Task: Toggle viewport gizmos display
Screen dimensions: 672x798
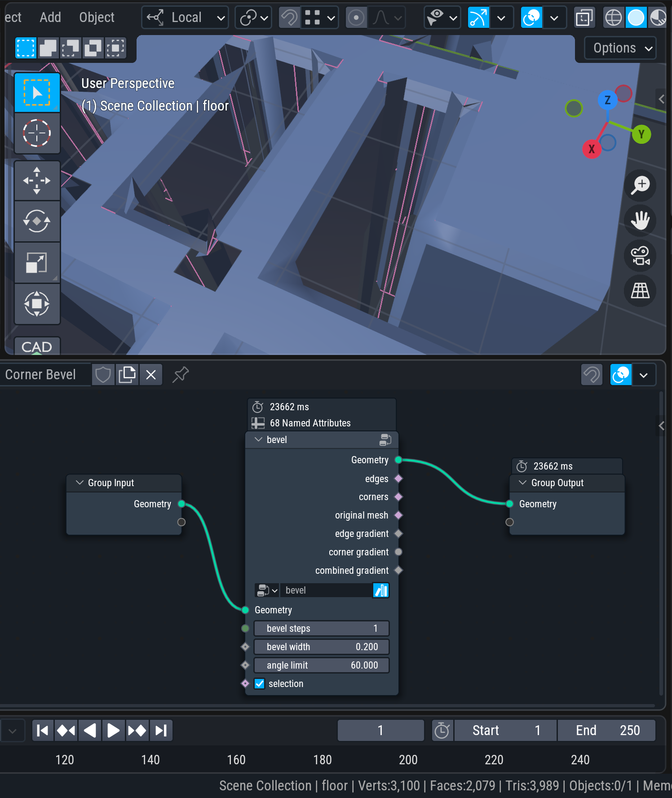Action: [478, 18]
